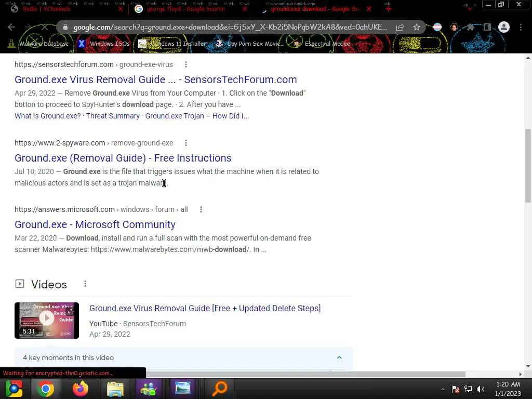Click the scrollbar down arrow
The width and height of the screenshot is (532, 399).
pyautogui.click(x=528, y=366)
